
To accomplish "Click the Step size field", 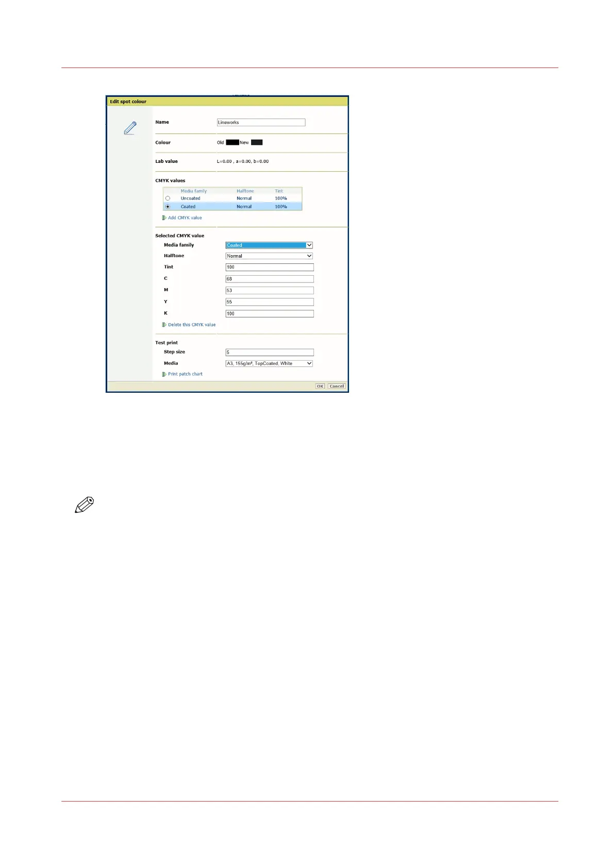I will click(270, 353).
